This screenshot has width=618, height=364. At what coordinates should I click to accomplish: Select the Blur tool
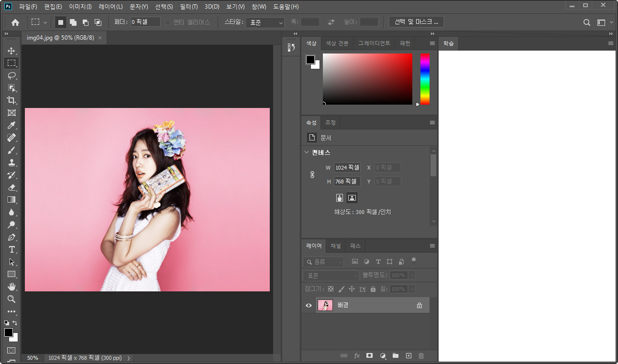click(11, 212)
